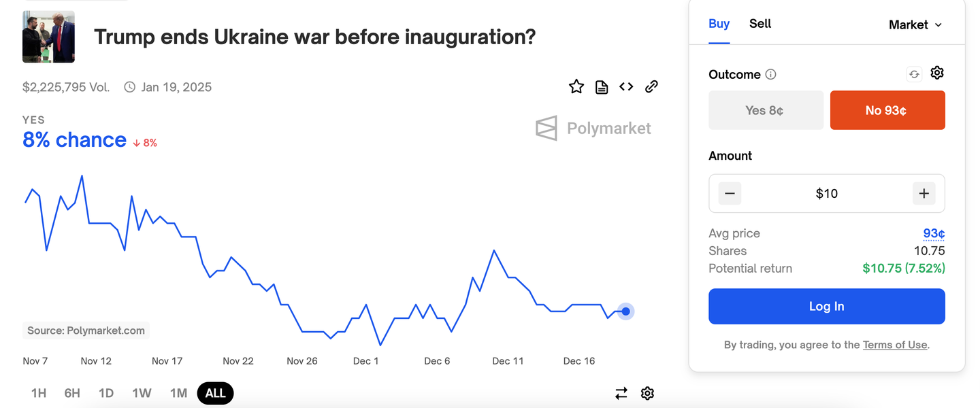
Task: Increase amount with the plus button
Action: click(x=924, y=194)
